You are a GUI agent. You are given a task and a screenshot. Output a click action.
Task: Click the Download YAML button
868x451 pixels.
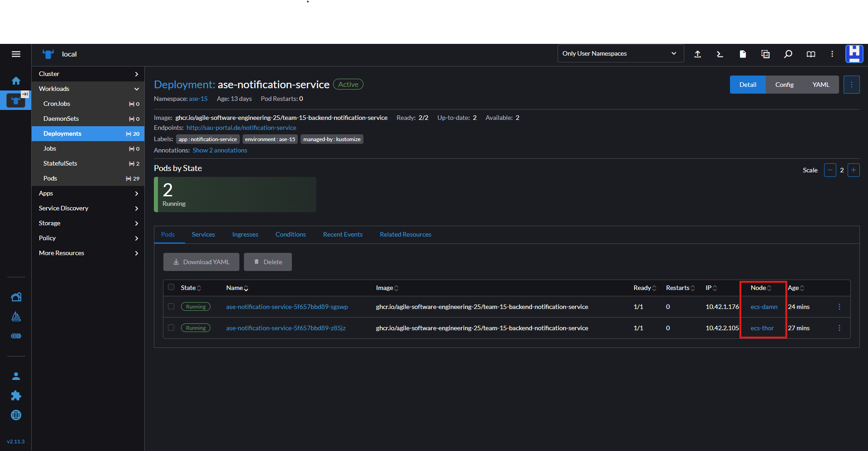pyautogui.click(x=201, y=261)
